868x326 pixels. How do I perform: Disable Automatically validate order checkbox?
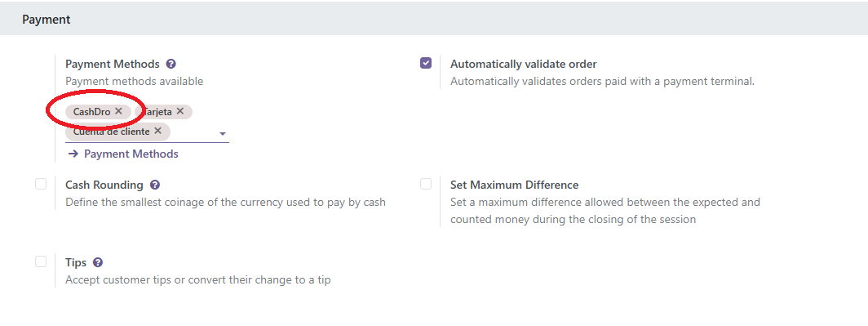[x=426, y=63]
